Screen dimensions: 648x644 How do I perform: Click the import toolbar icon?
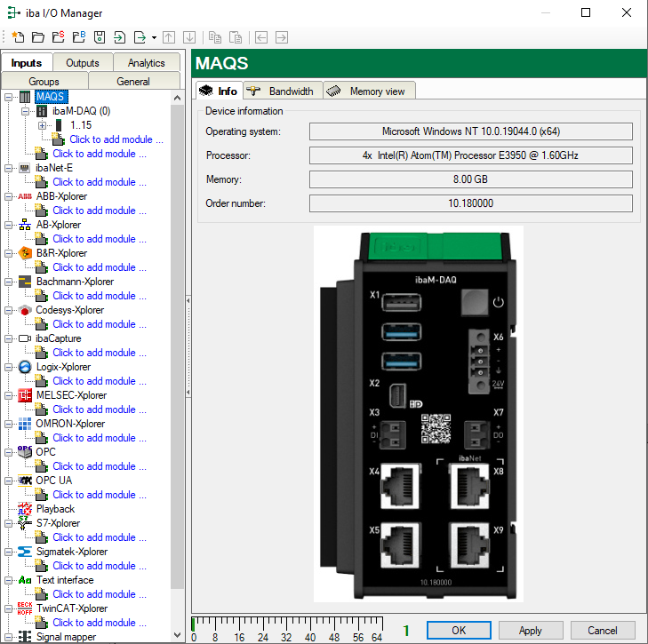coord(120,37)
